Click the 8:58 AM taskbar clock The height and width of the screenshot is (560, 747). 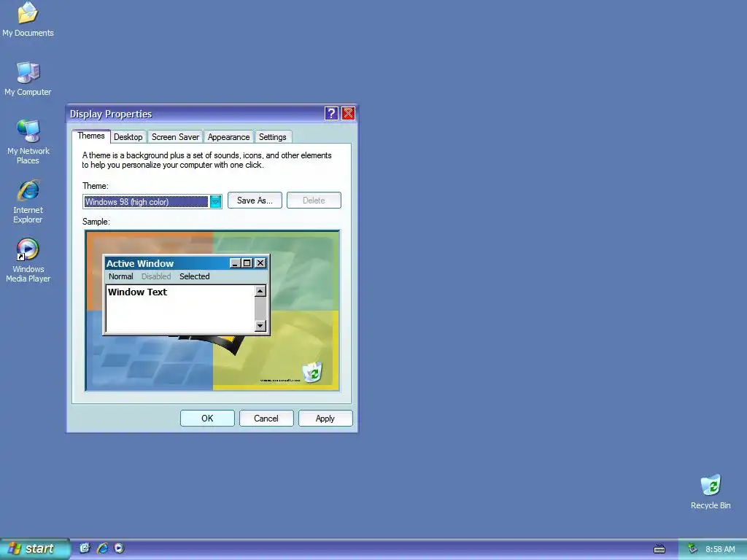point(720,549)
